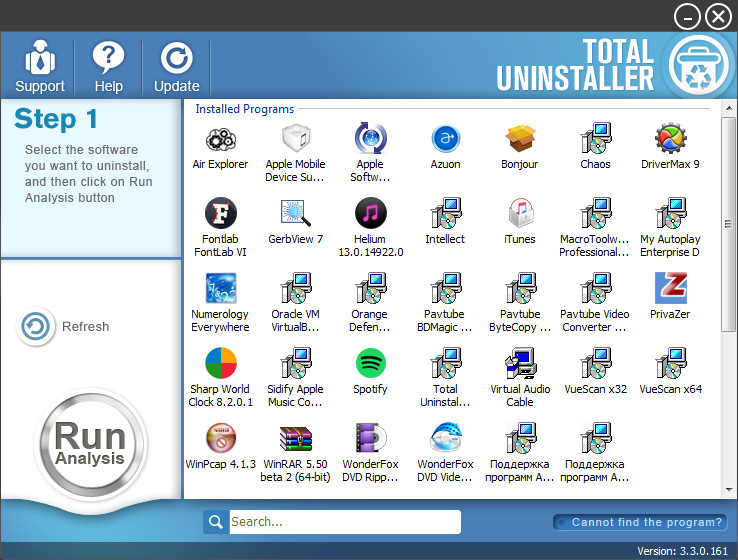Open the Support section
This screenshot has width=738, height=560.
pos(40,66)
